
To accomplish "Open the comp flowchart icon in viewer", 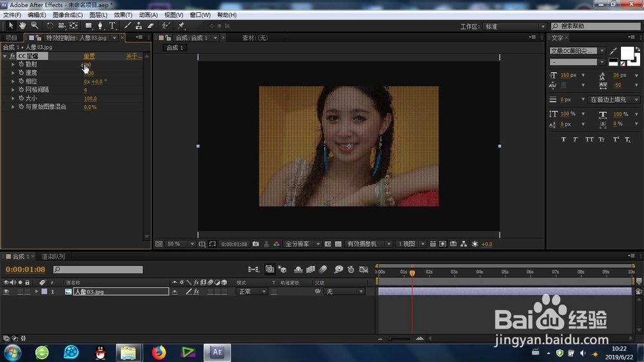I will (464, 244).
